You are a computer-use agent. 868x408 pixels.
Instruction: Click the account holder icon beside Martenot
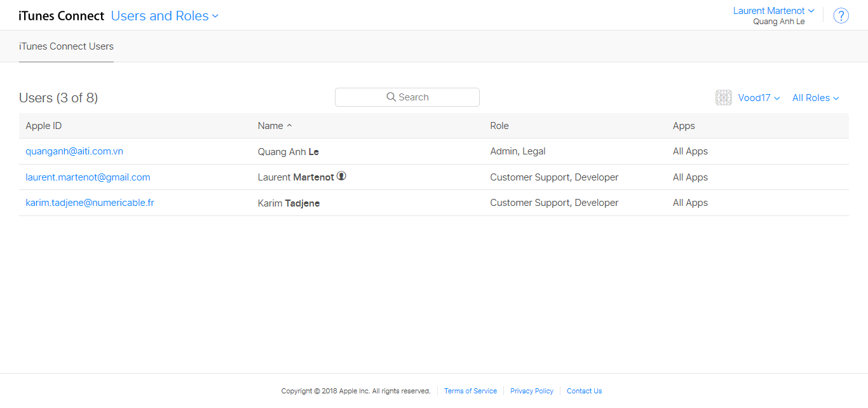(x=341, y=176)
